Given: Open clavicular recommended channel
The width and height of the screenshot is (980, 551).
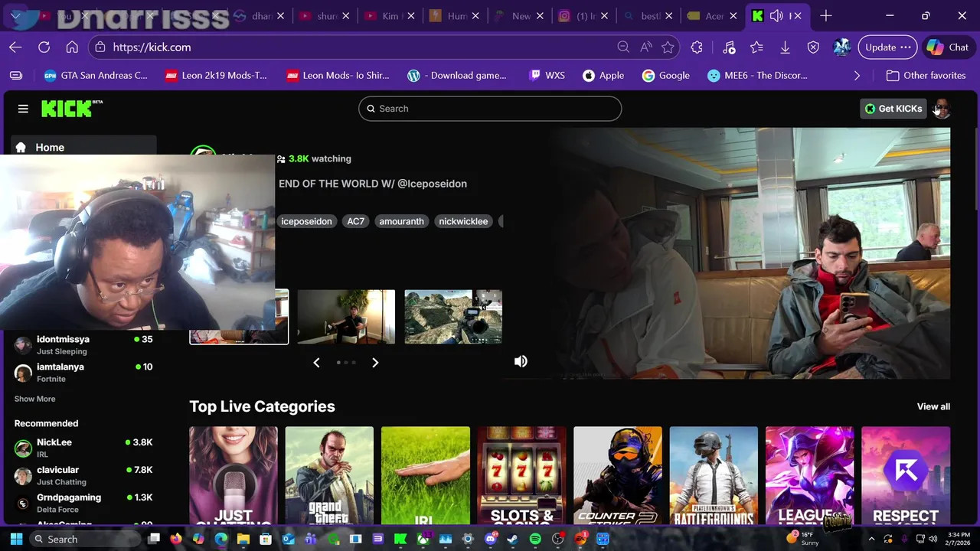Looking at the screenshot, I should point(84,475).
